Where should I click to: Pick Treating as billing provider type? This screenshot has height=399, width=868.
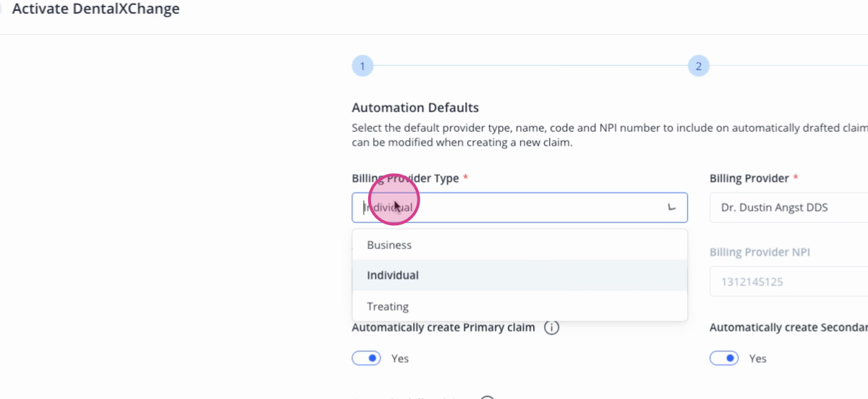coord(519,306)
